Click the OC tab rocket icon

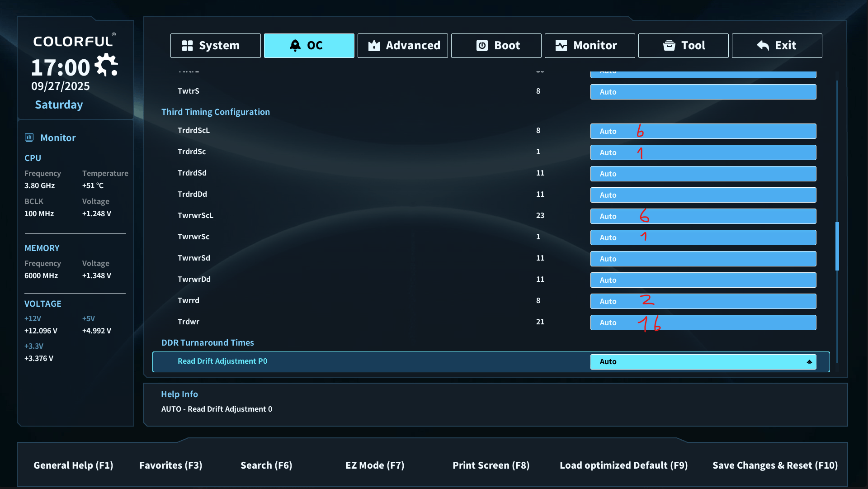[x=295, y=46]
